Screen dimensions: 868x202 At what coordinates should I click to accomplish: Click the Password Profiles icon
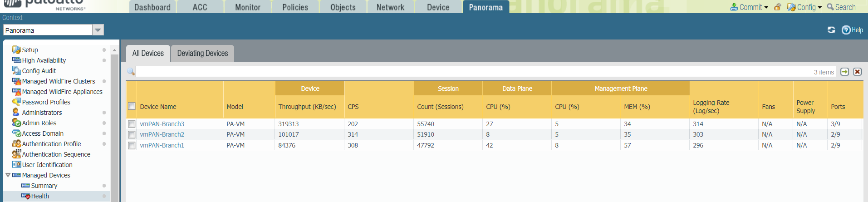tap(16, 102)
